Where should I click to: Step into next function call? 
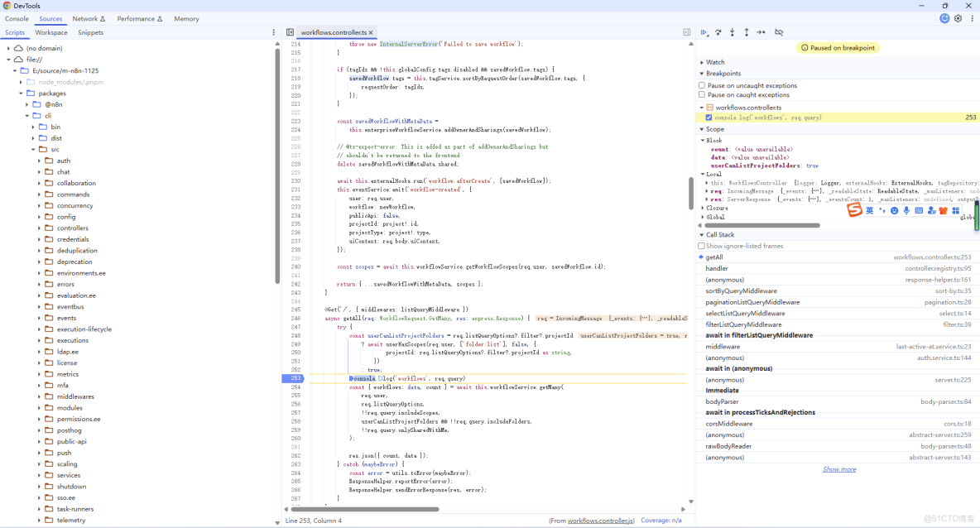point(733,32)
